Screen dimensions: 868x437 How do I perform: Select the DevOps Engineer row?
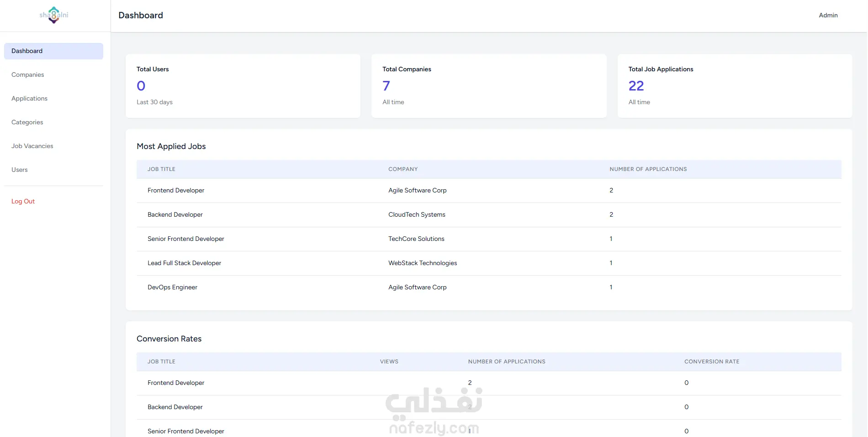489,288
